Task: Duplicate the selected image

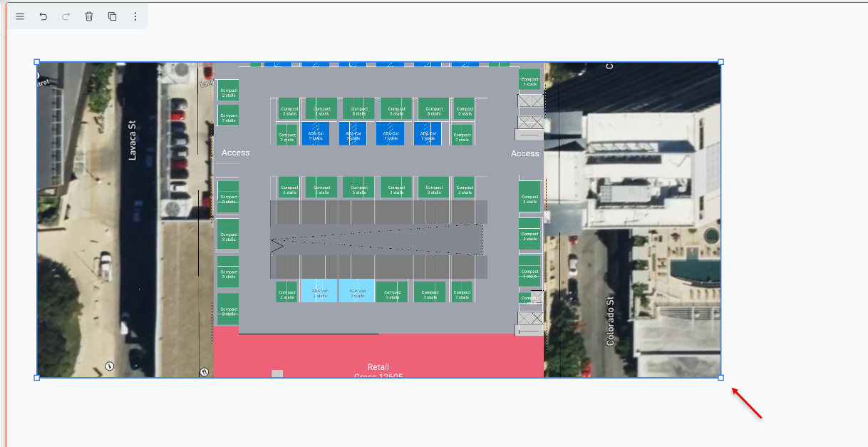Action: point(112,16)
